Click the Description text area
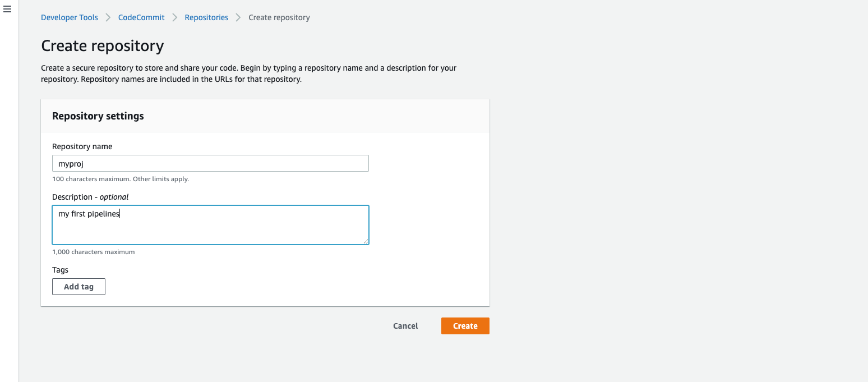 point(210,224)
